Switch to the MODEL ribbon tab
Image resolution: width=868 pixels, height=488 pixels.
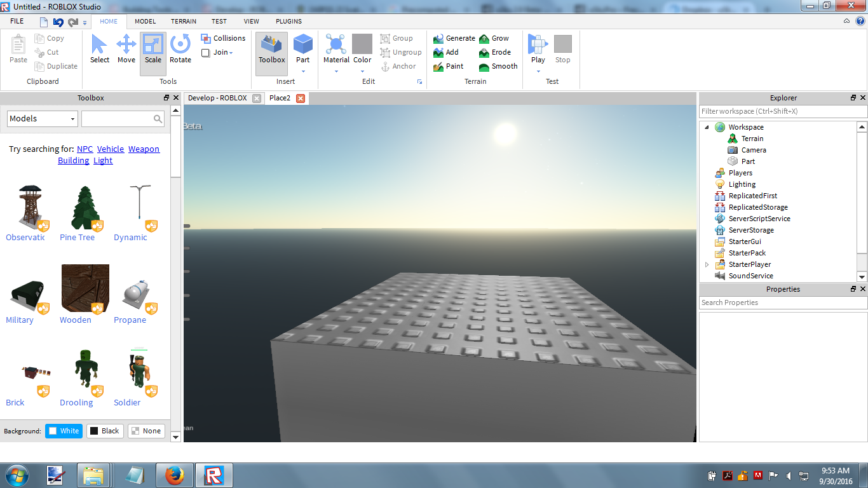click(x=145, y=21)
